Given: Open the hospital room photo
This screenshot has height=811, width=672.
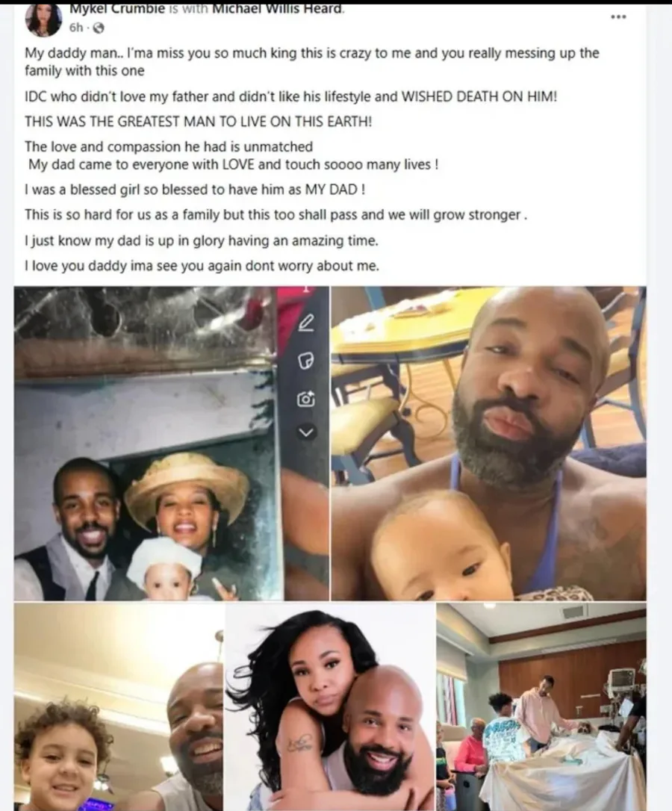Looking at the screenshot, I should click(x=541, y=706).
